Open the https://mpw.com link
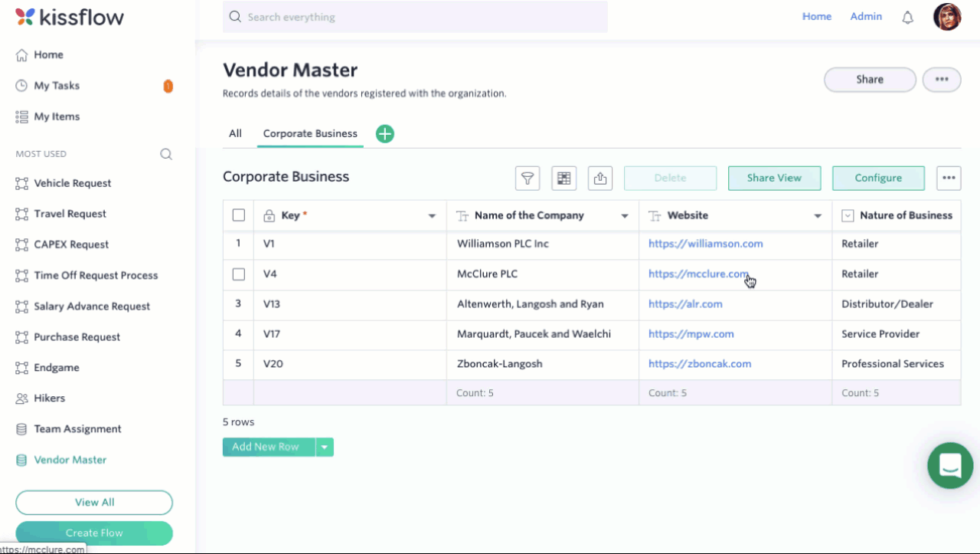Screen dimensions: 980x554 [x=691, y=334]
